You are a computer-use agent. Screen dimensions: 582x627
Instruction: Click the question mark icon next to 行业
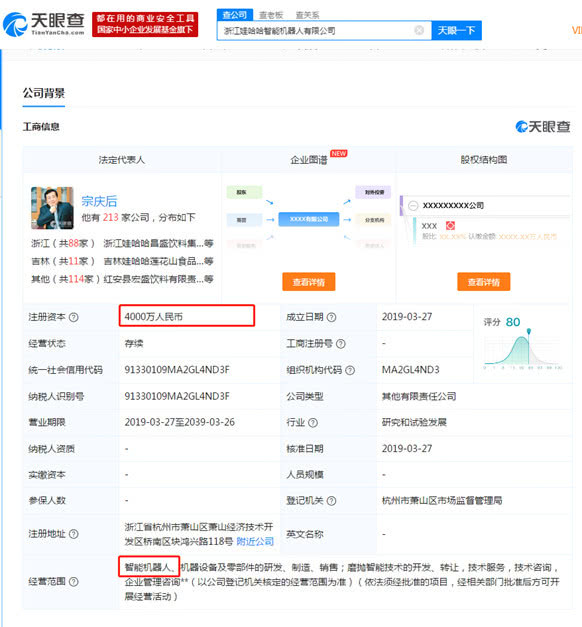pyautogui.click(x=313, y=423)
